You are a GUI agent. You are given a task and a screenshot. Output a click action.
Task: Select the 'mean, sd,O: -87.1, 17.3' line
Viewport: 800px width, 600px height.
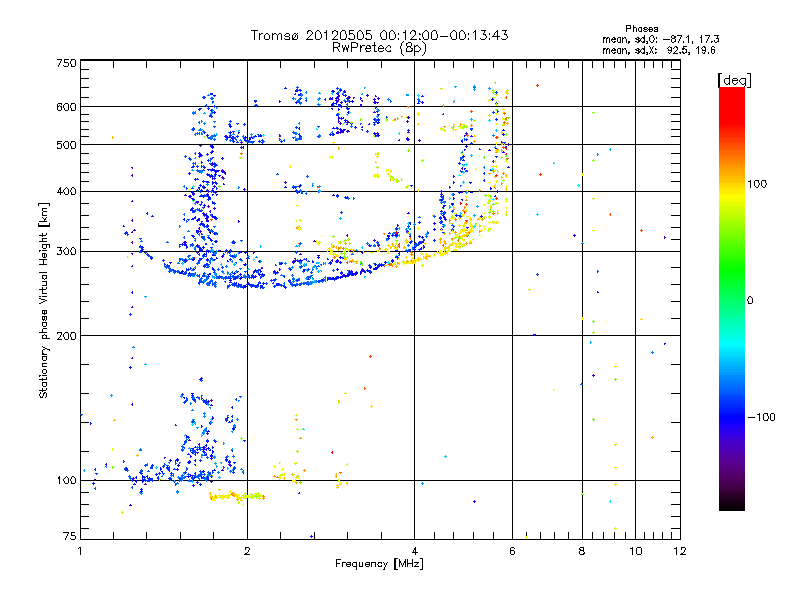click(661, 39)
